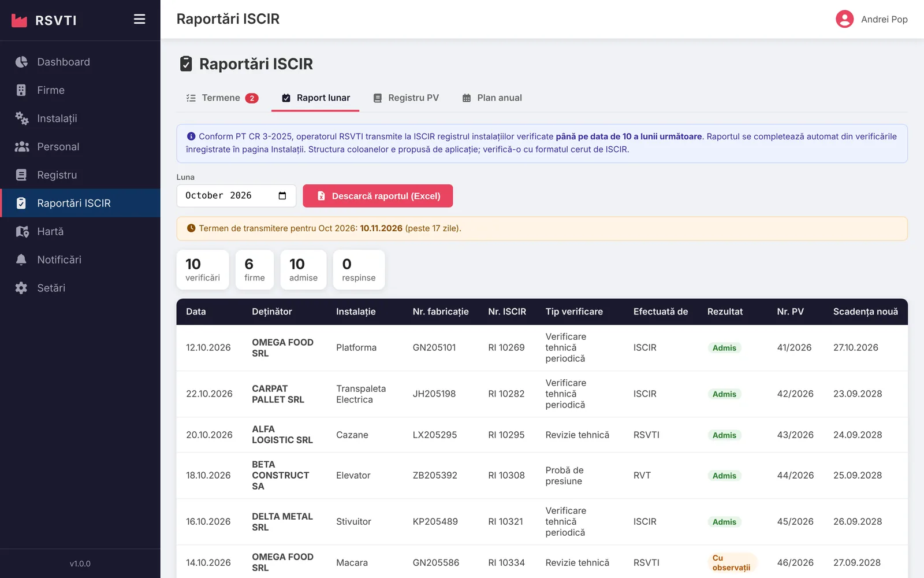
Task: Download the report with Descarcă raportul (Excel)
Action: 378,196
